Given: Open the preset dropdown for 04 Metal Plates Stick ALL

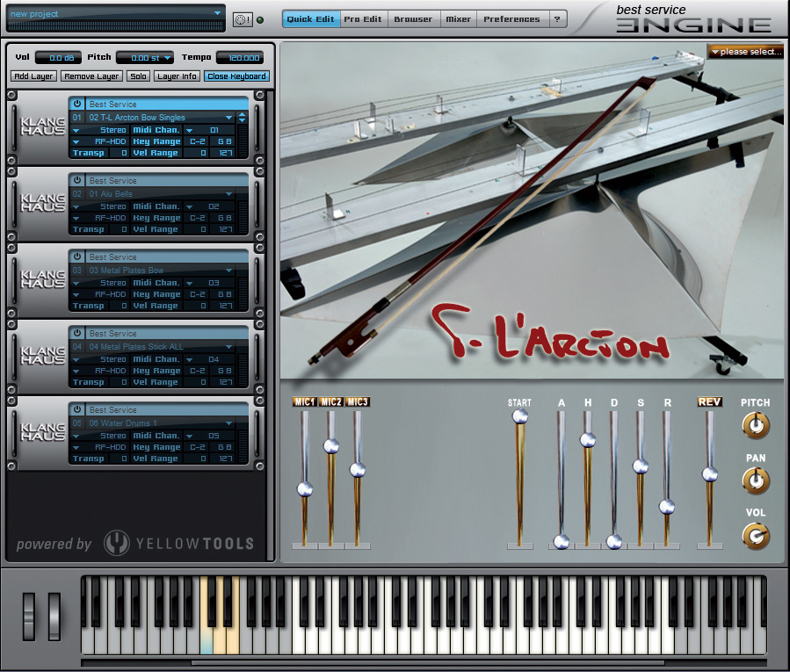Looking at the screenshot, I should point(229,347).
